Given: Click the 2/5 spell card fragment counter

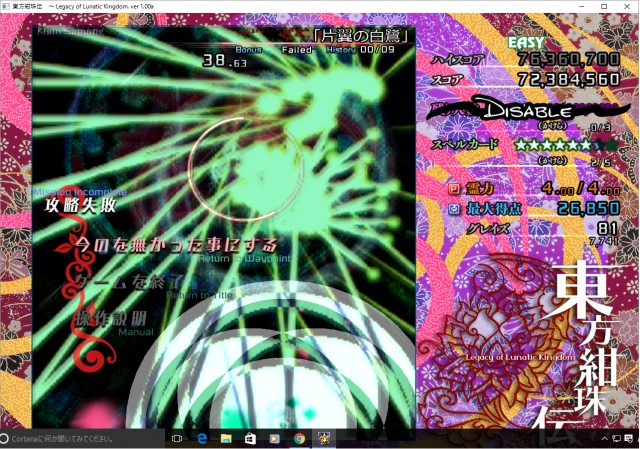Looking at the screenshot, I should [x=600, y=163].
